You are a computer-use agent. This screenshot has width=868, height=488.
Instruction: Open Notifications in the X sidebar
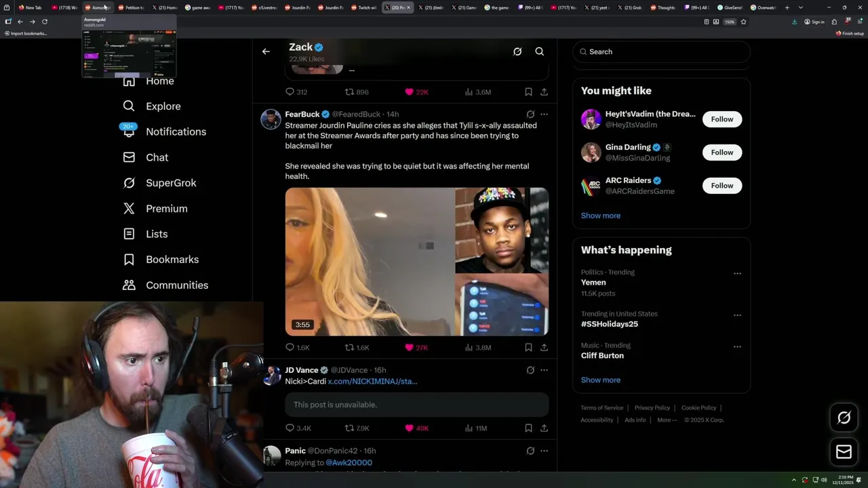pos(164,131)
